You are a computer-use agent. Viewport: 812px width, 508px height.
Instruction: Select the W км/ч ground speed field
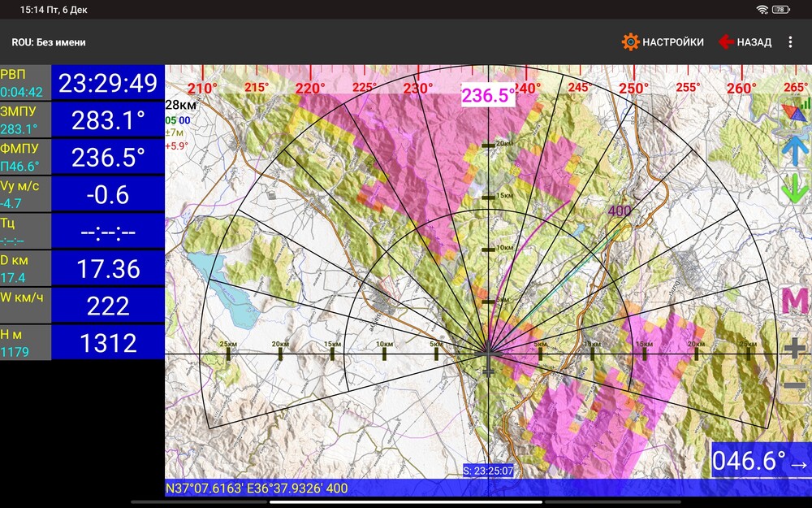coord(81,305)
